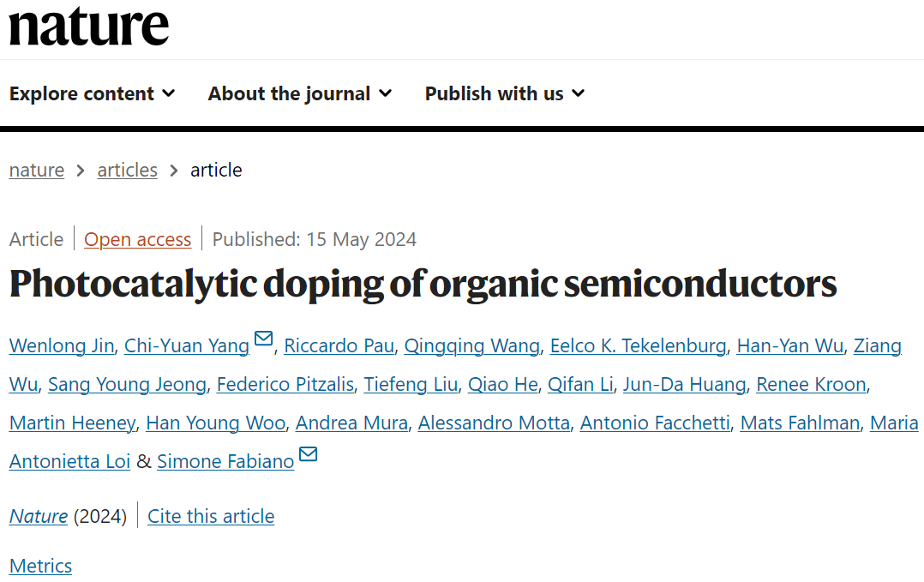
Task: Select author Eelco K. Tekelenburg
Action: pyautogui.click(x=639, y=345)
